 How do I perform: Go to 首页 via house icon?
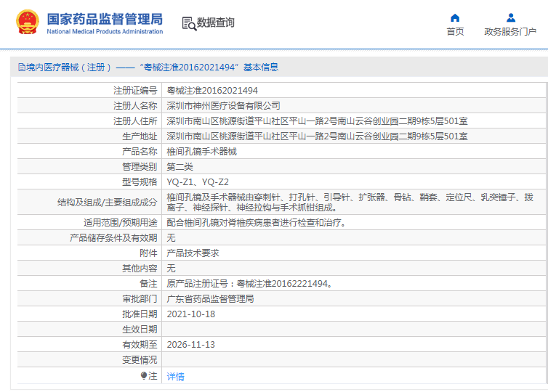(455, 18)
